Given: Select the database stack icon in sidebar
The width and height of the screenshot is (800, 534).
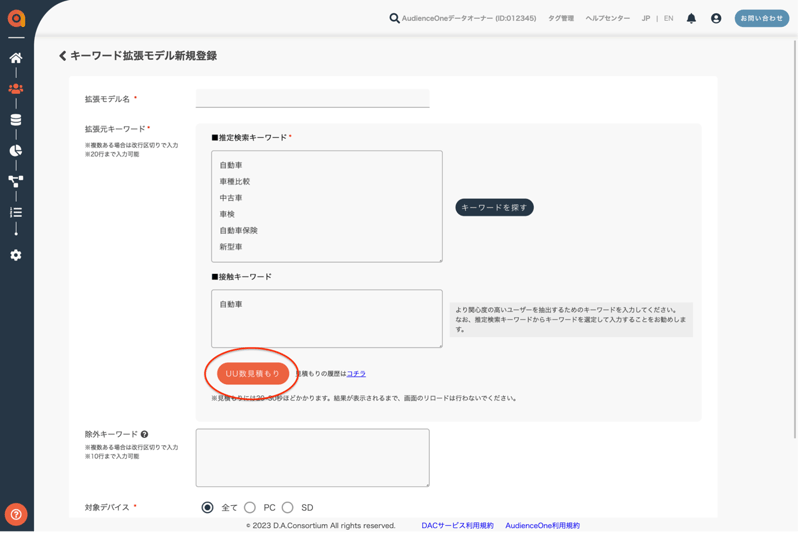Looking at the screenshot, I should (x=16, y=120).
